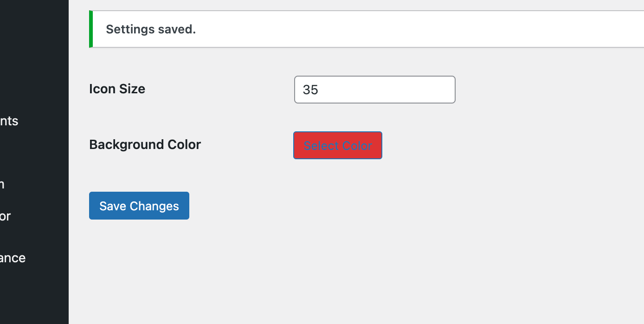Viewport: 644px width, 324px height.
Task: Click the green stripe on saved notice
Action: pos(91,29)
